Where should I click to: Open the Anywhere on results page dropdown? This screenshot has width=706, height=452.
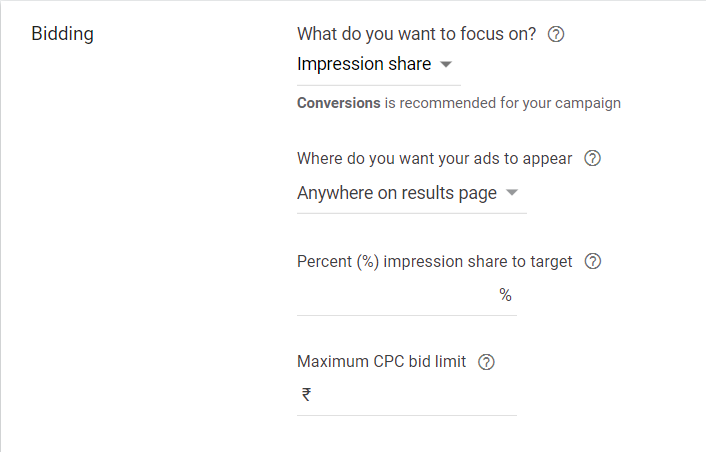410,193
